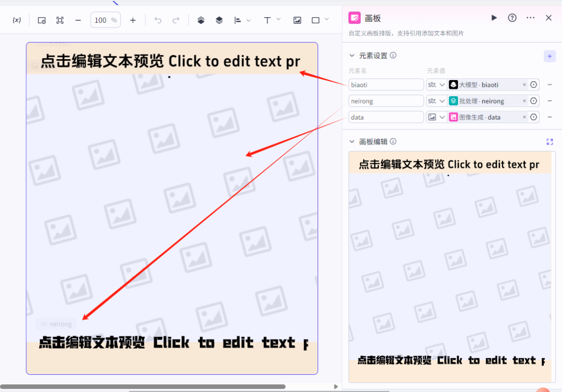The image size is (562, 392).
Task: Click the pink 画板 node icon
Action: click(x=354, y=18)
